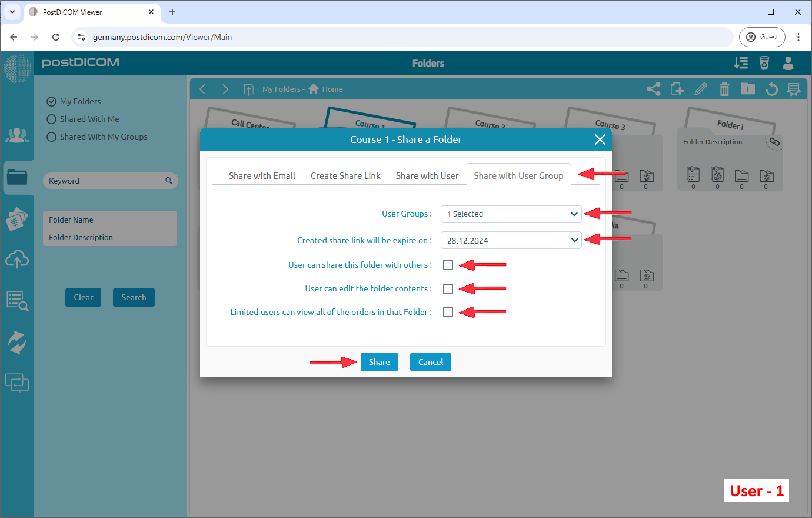Select the Edit pencil icon in toolbar
The width and height of the screenshot is (812, 518).
(x=701, y=89)
